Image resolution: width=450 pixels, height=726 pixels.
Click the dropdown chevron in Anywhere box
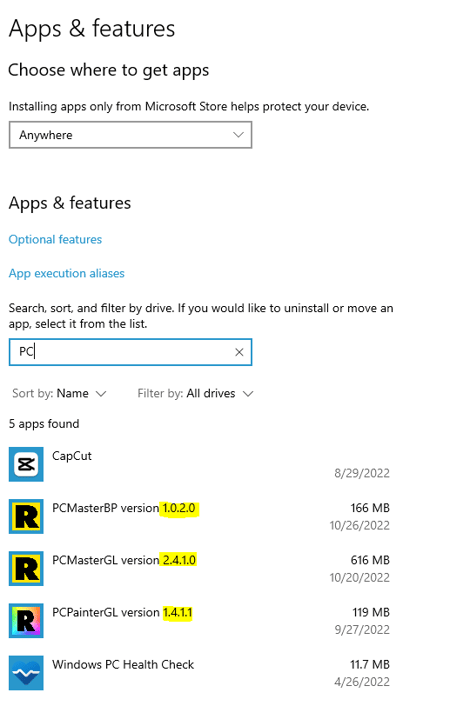click(238, 135)
